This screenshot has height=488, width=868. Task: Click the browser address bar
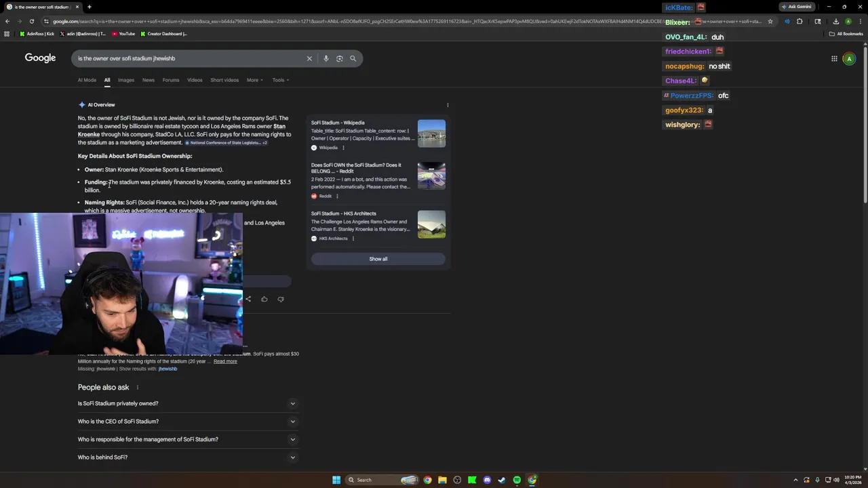click(407, 21)
